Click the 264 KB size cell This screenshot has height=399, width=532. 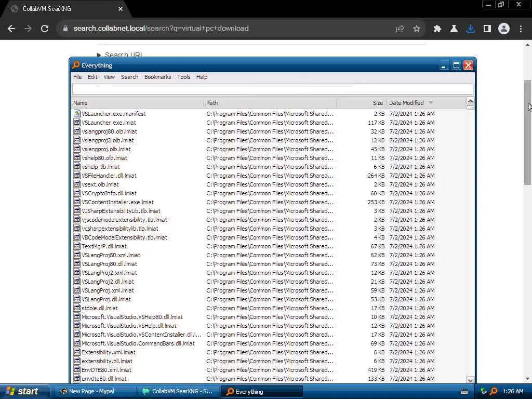click(376, 176)
